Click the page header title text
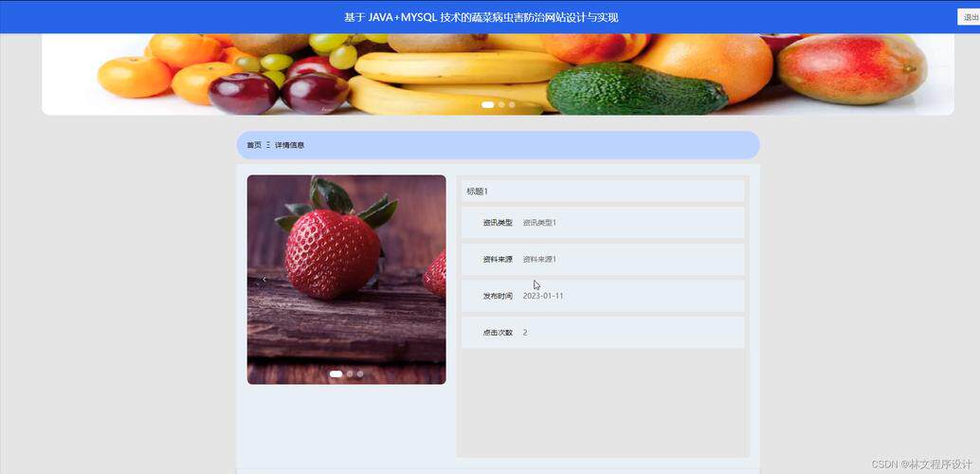This screenshot has height=474, width=980. 481,17
